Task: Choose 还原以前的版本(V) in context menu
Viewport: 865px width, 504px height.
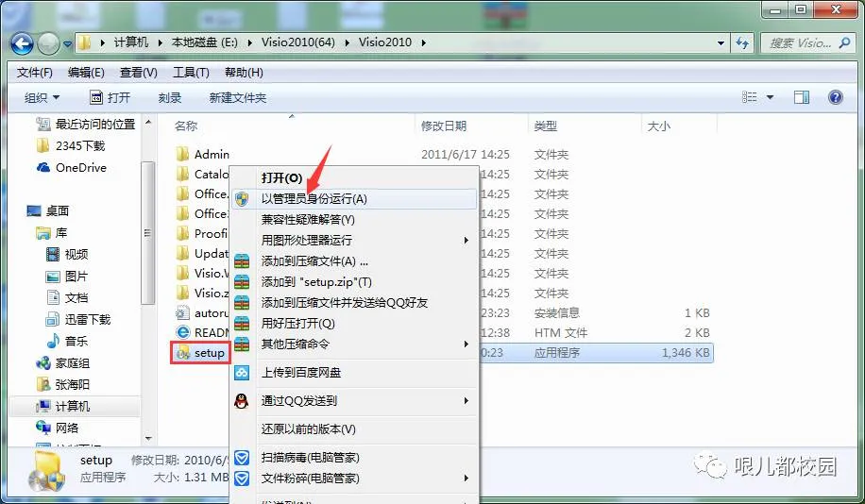Action: tap(353, 429)
